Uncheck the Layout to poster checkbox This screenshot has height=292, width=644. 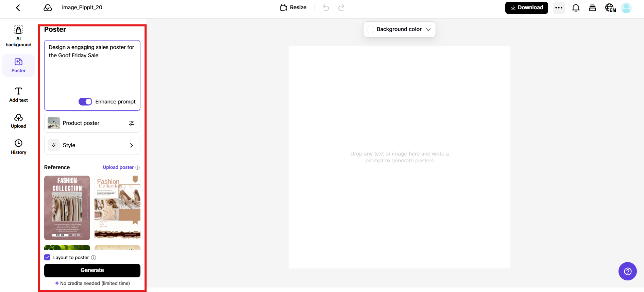pyautogui.click(x=47, y=257)
